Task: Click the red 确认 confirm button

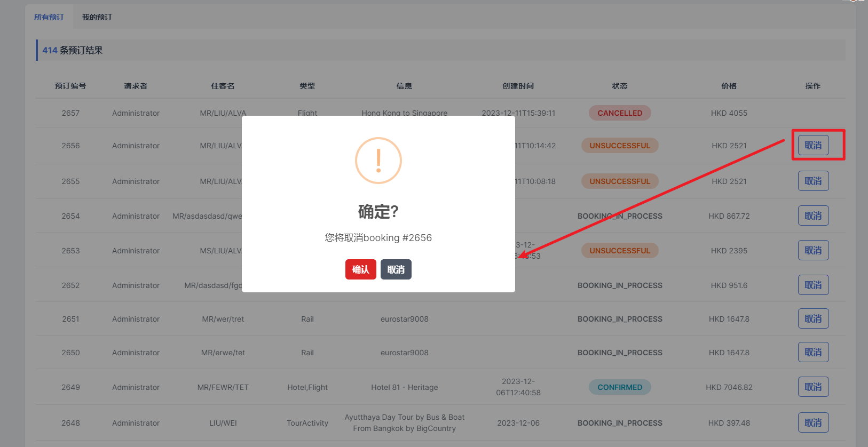Action: click(360, 269)
